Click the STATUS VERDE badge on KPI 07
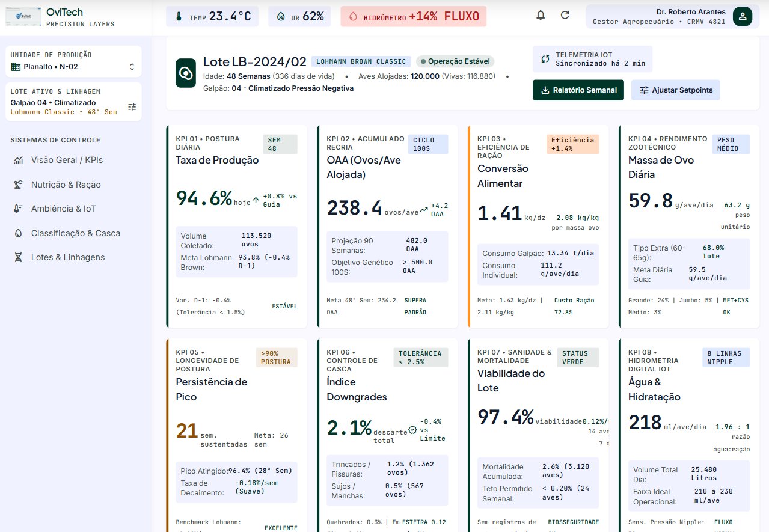769x532 pixels. click(x=579, y=358)
